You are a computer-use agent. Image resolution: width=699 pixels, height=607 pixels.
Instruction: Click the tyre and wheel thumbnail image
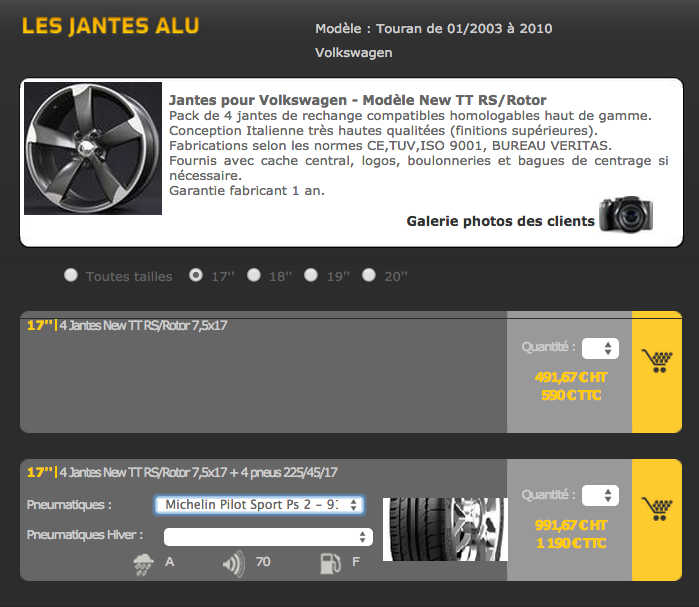coord(445,529)
